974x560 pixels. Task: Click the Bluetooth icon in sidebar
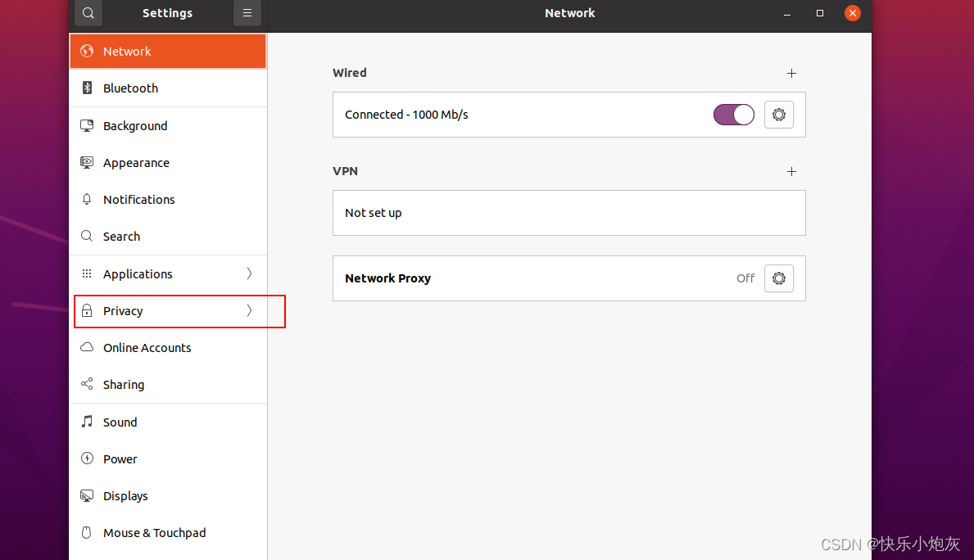click(x=87, y=88)
